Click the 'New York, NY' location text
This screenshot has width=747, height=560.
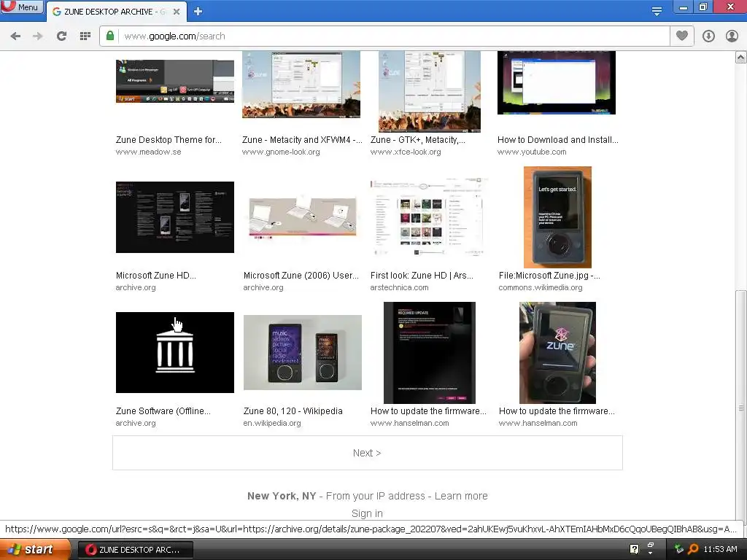pyautogui.click(x=282, y=496)
